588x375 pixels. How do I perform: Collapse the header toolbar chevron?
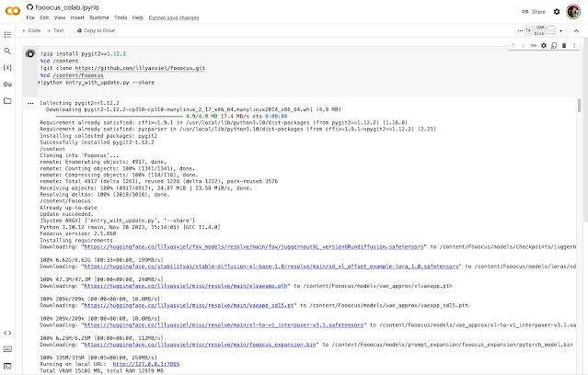point(576,30)
